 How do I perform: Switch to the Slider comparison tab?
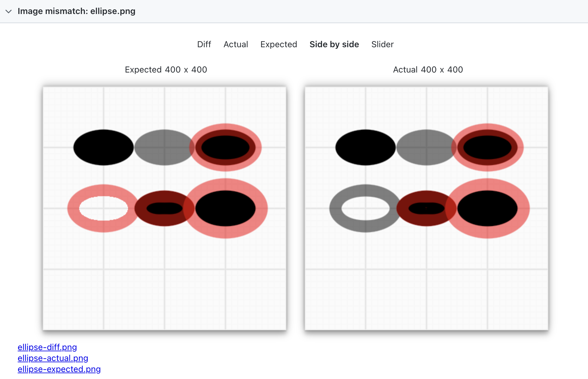click(x=382, y=44)
